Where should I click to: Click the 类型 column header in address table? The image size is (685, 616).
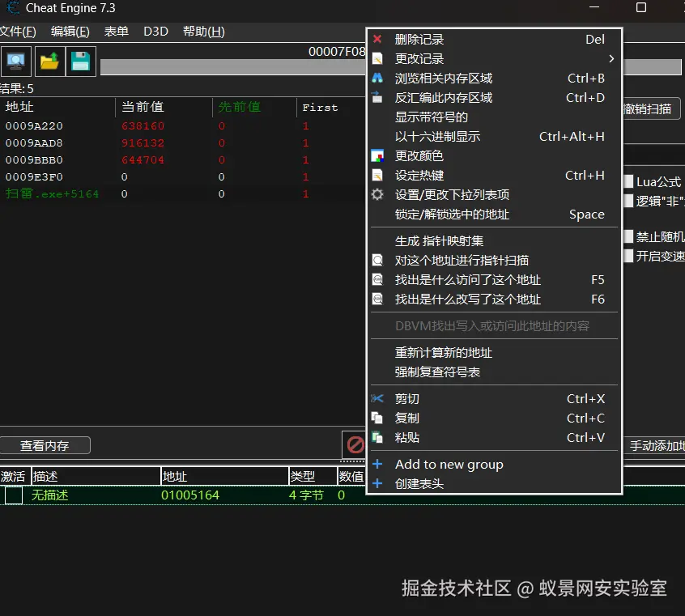313,476
